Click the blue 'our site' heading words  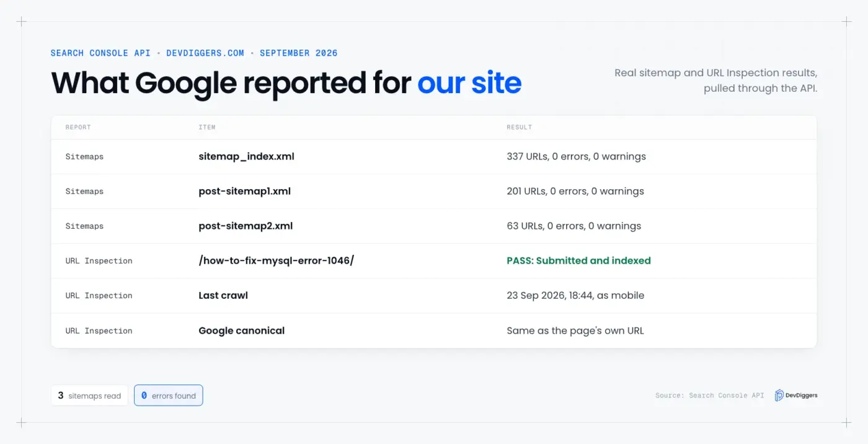click(469, 82)
